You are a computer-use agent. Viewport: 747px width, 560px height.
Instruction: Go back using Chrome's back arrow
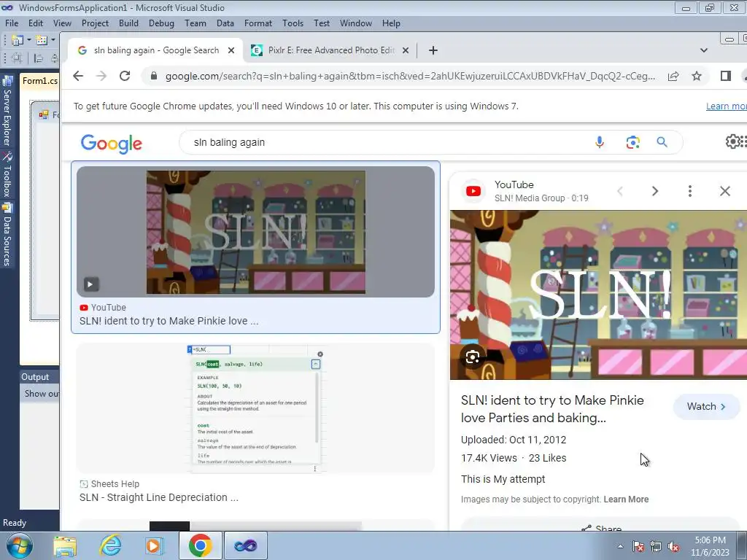78,76
